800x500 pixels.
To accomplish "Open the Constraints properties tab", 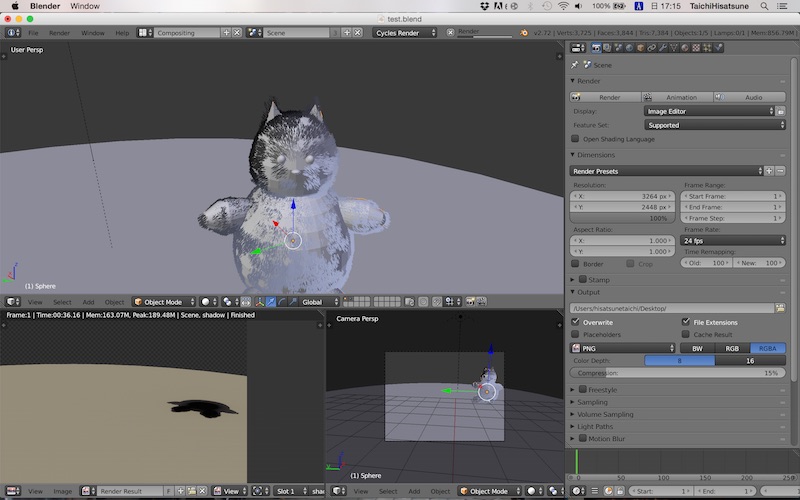I will pyautogui.click(x=652, y=48).
